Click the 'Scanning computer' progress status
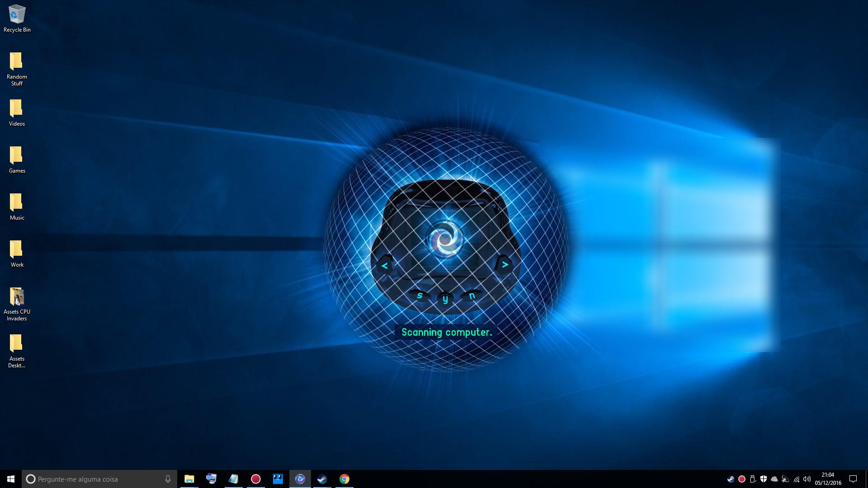The image size is (868, 488). [x=446, y=332]
